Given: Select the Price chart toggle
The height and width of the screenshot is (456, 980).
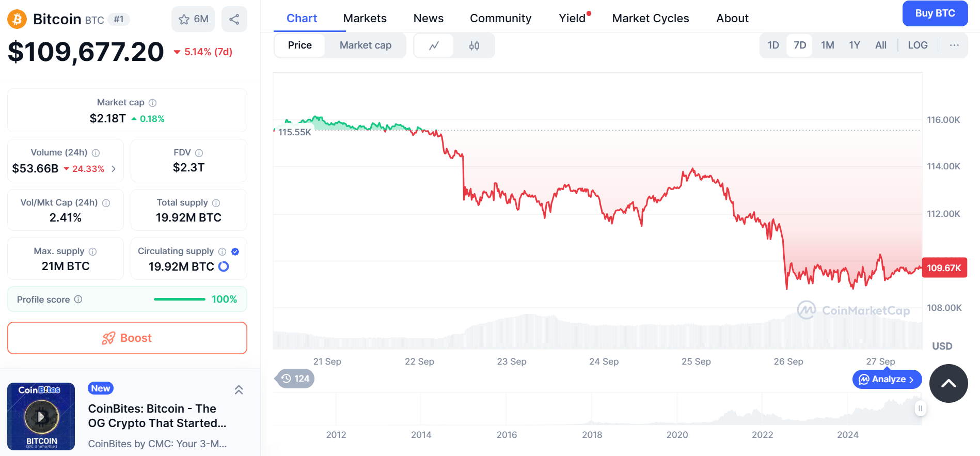Looking at the screenshot, I should 299,45.
